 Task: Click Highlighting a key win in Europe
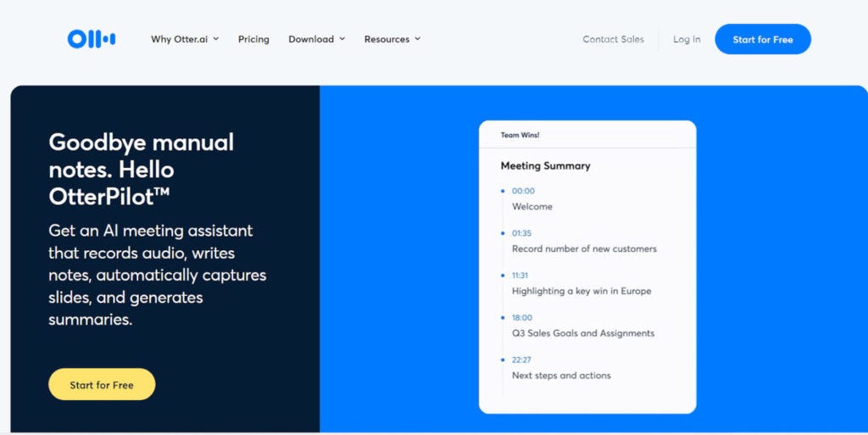pos(581,291)
